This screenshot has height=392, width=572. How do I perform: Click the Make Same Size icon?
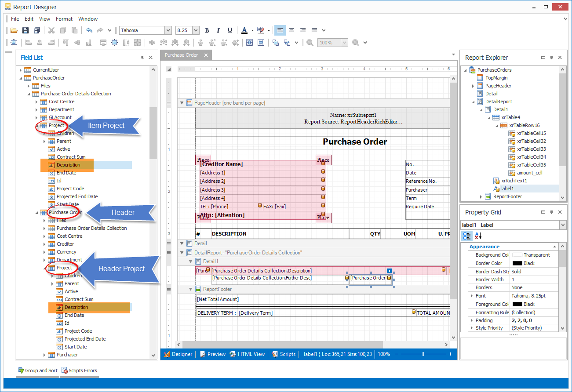click(x=138, y=43)
